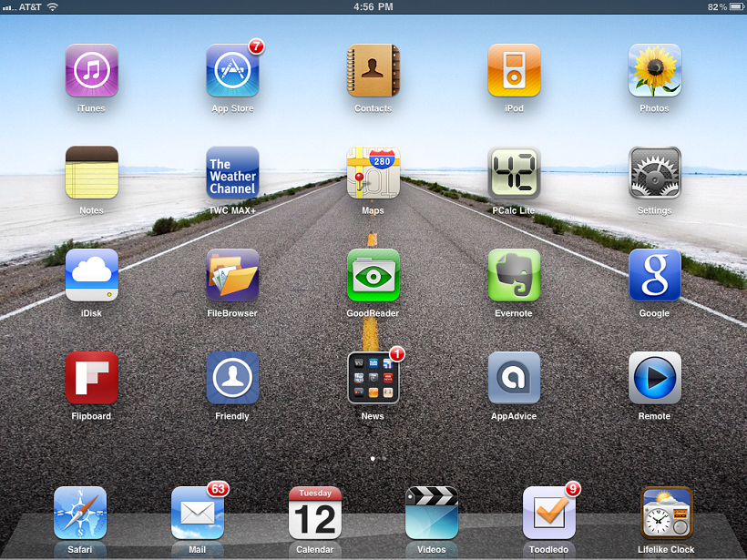Tap the "GoodReader" label text

click(373, 313)
